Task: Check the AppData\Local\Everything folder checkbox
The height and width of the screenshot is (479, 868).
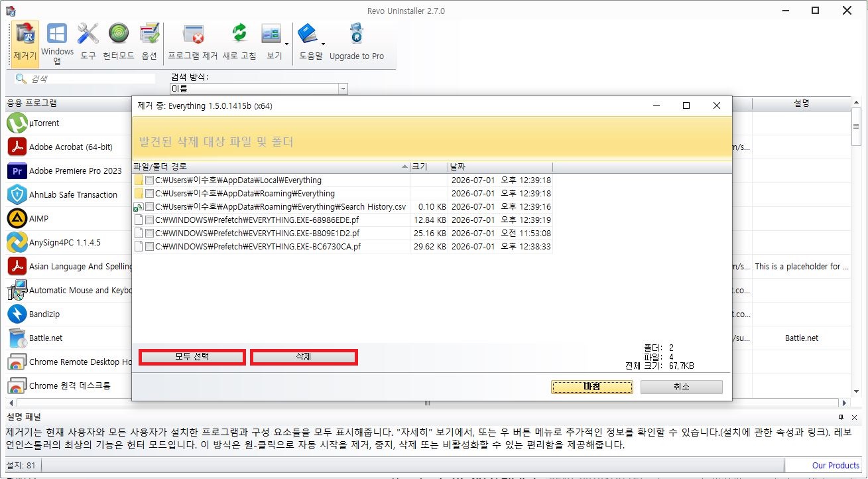Action: 149,180
